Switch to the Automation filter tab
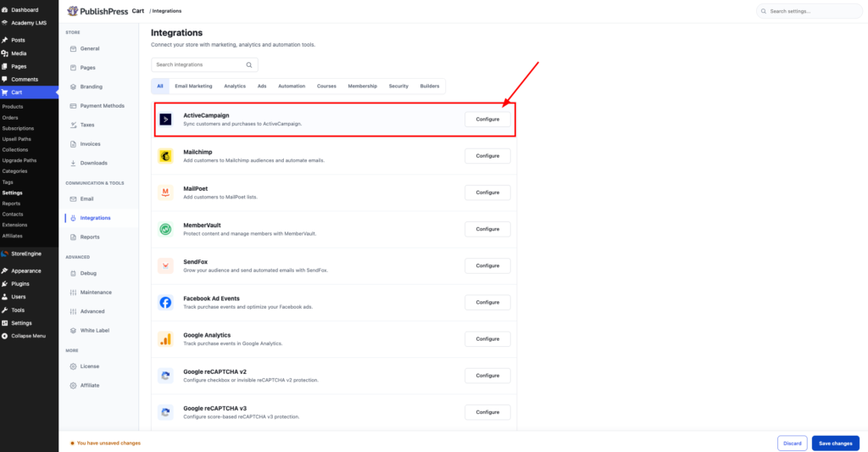868x452 pixels. (292, 86)
